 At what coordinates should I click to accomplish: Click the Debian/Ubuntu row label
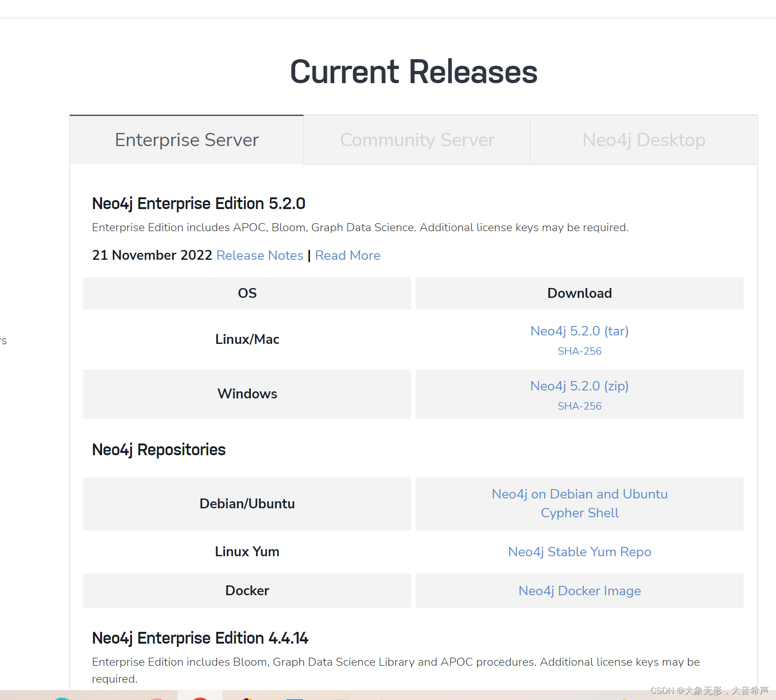[247, 504]
